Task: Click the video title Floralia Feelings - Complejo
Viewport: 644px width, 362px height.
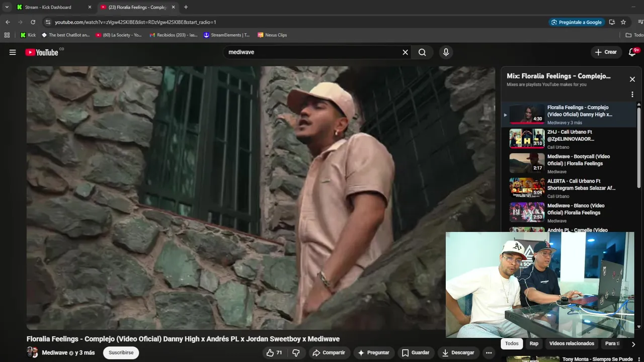Action: tap(183, 339)
